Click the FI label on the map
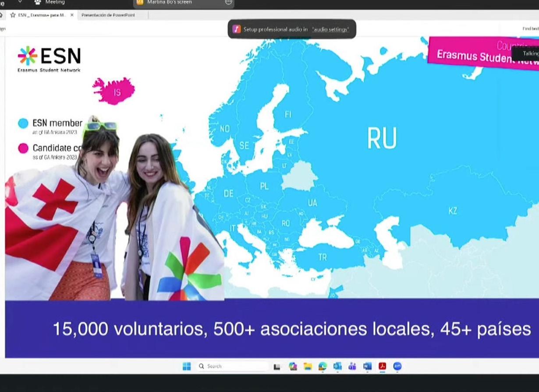Screen dimensions: 539x392 pos(288,114)
